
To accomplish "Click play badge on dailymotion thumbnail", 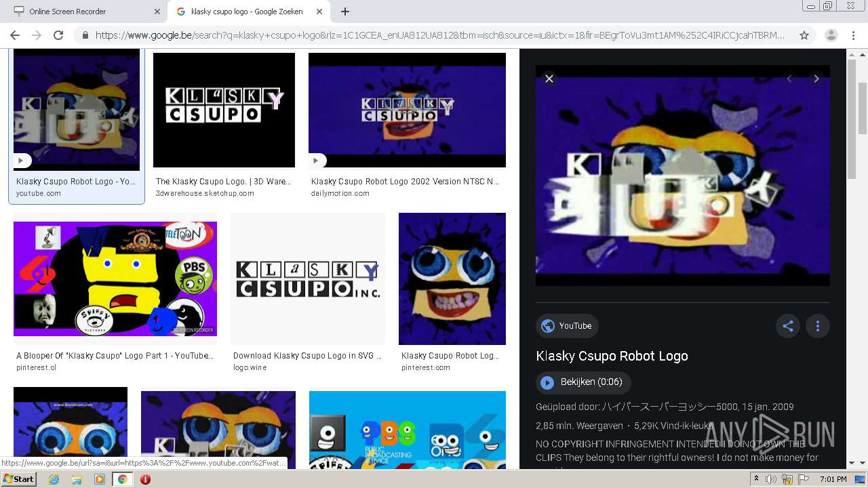I will tap(317, 161).
